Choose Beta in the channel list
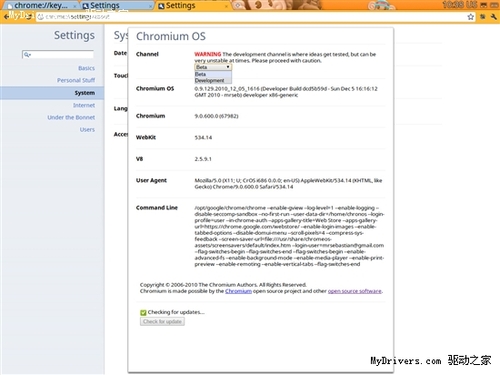Viewport: 500px width, 375px height. click(x=213, y=74)
